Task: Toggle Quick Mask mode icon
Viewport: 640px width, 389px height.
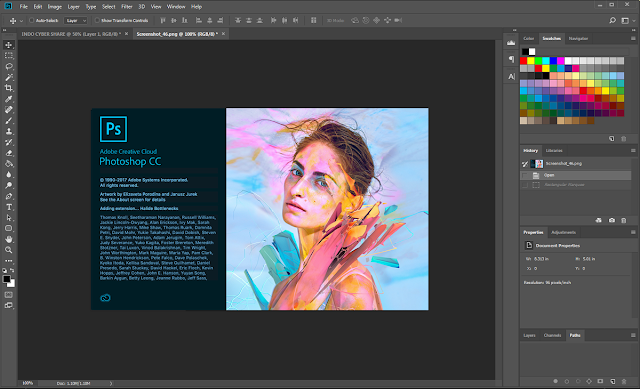Action: click(x=9, y=295)
